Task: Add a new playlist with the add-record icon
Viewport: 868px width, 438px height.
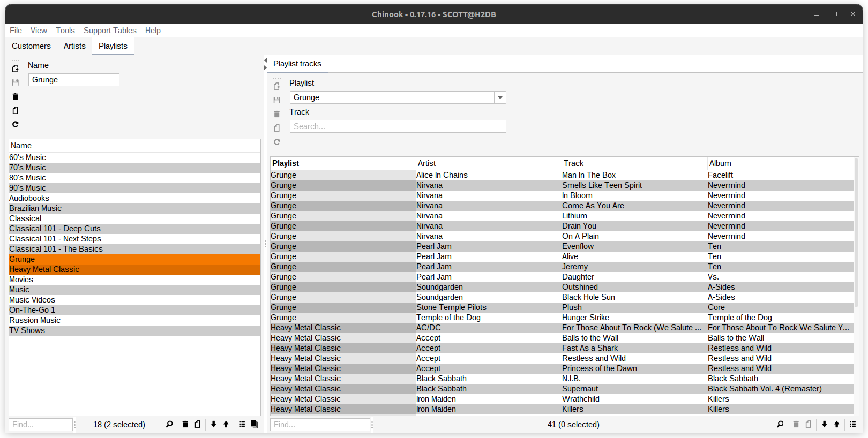Action: point(16,69)
